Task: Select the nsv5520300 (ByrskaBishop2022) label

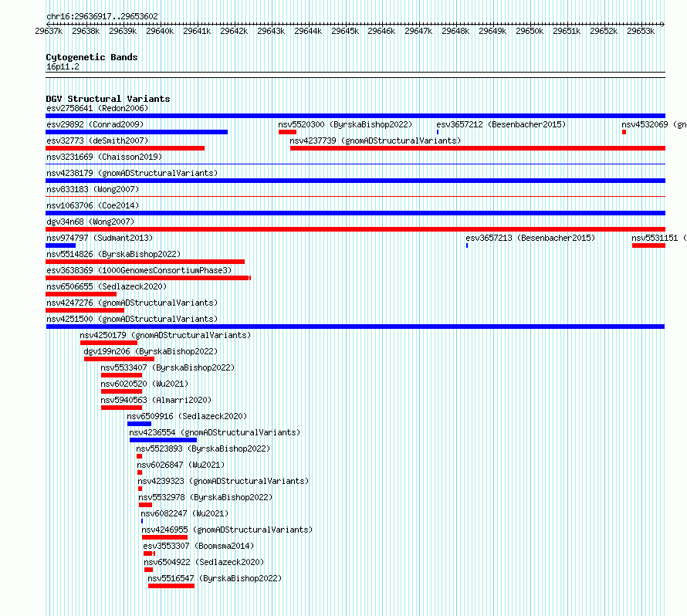Action: point(345,124)
